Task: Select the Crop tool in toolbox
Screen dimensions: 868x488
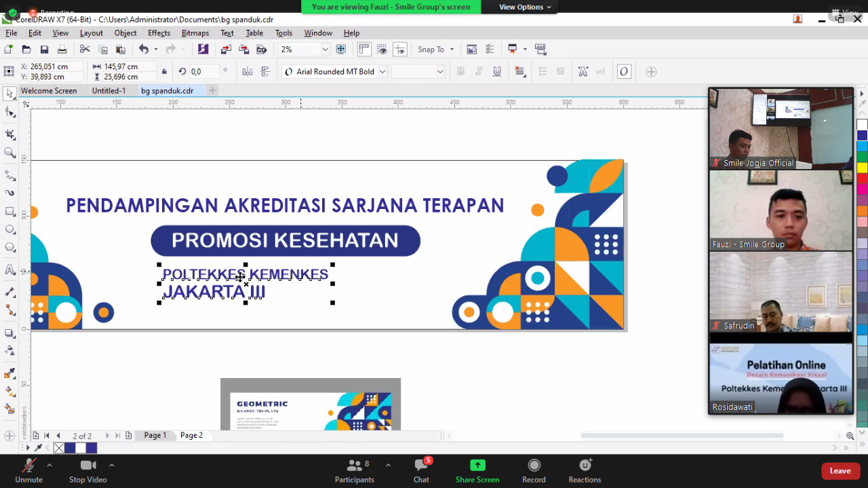Action: coord(10,134)
